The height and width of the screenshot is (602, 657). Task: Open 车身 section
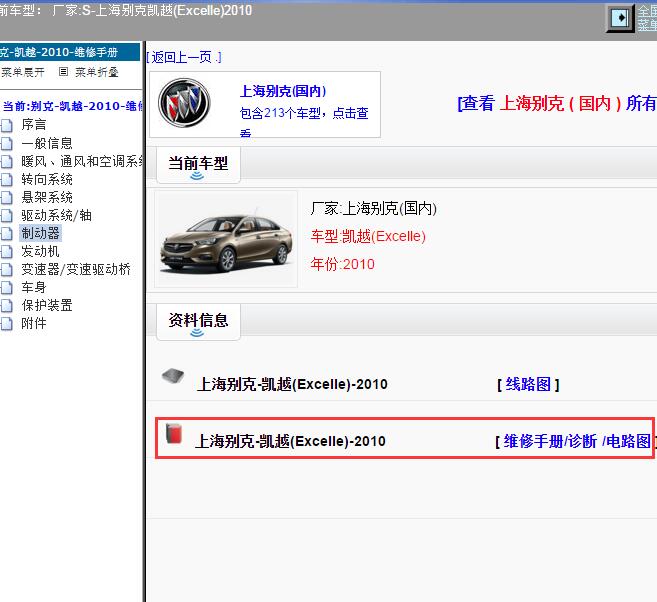click(x=34, y=287)
